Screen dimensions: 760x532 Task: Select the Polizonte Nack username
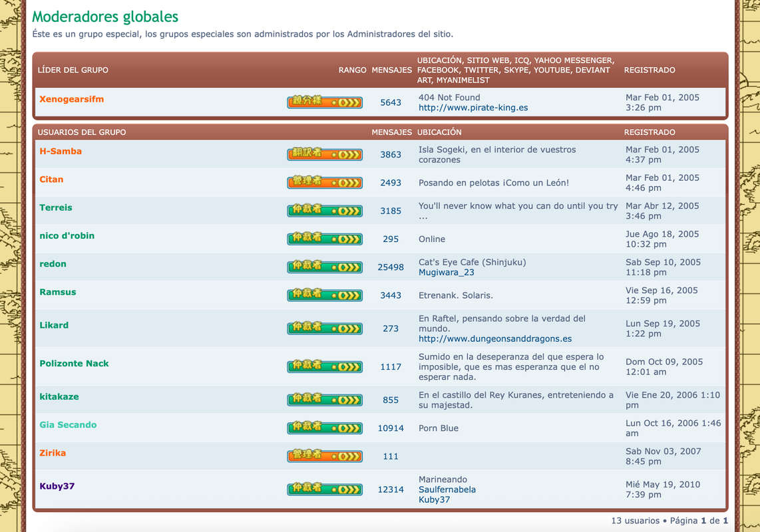74,363
